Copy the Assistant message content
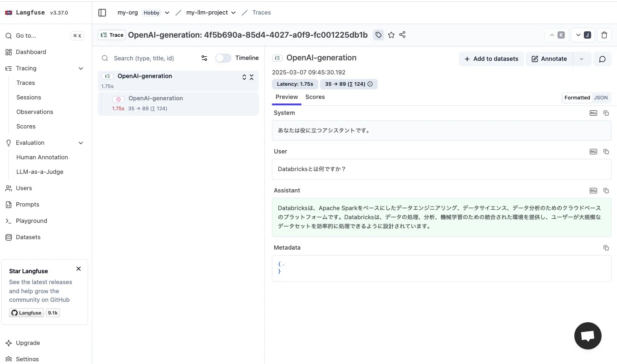 pyautogui.click(x=606, y=191)
